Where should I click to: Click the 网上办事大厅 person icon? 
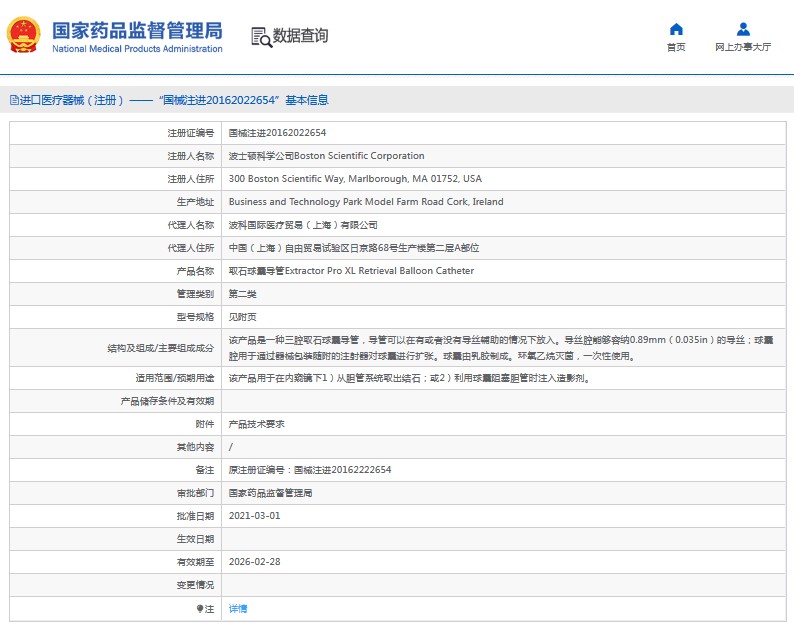tap(743, 29)
